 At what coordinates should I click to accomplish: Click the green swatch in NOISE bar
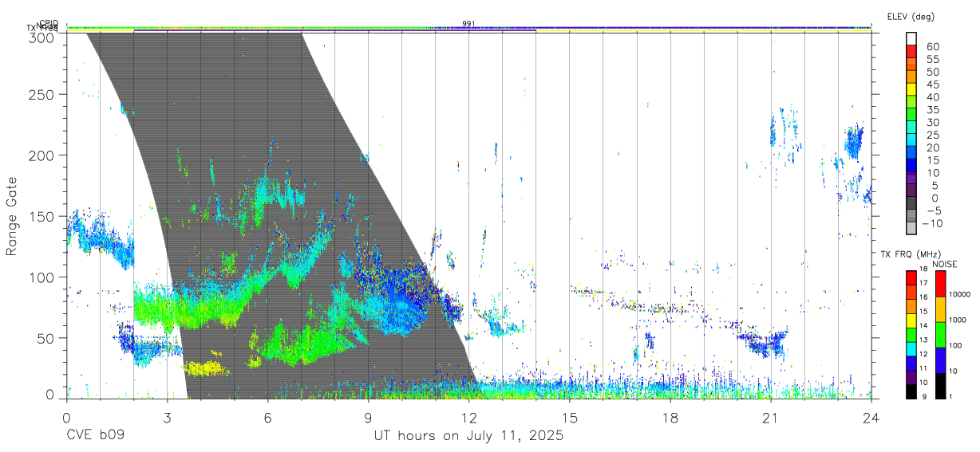pos(940,335)
